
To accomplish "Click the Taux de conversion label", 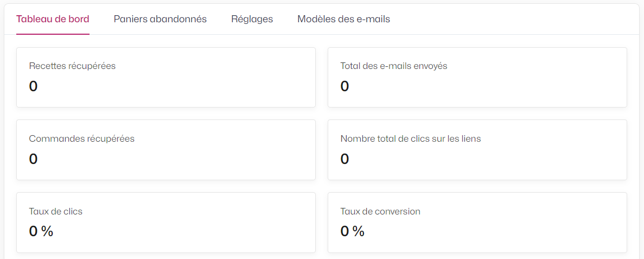I will click(x=380, y=211).
